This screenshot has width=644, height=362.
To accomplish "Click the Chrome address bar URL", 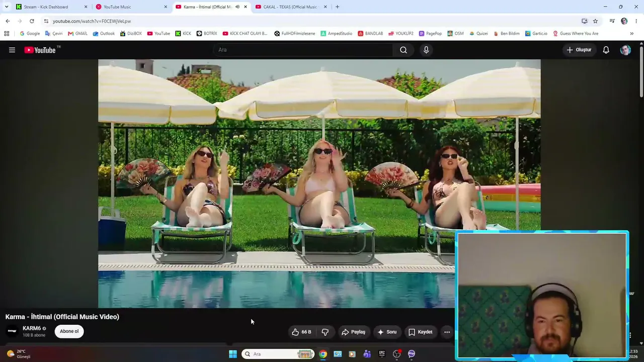I will [x=92, y=21].
